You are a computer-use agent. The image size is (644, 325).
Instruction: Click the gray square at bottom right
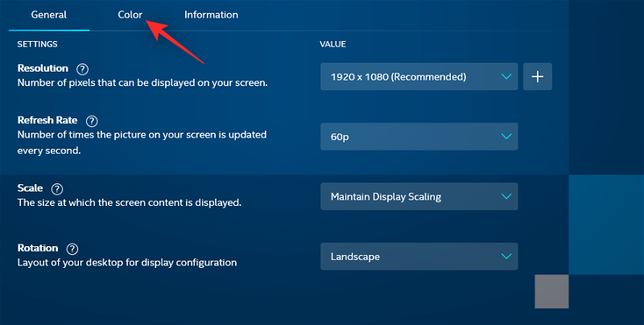click(x=551, y=291)
